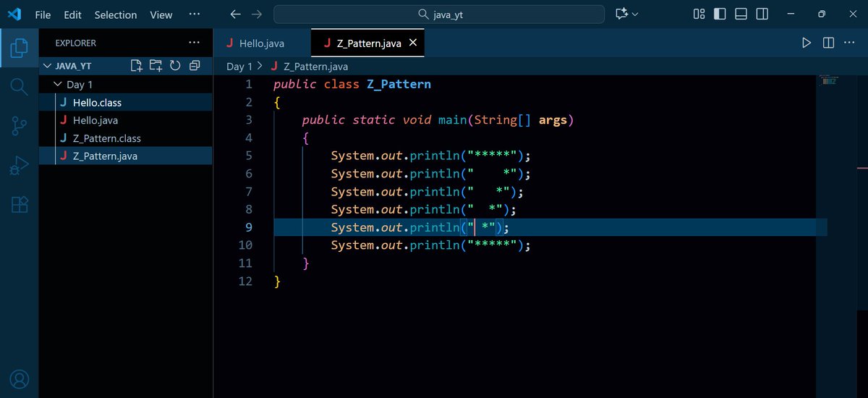Open Hello.java in the file tree

coord(126,120)
